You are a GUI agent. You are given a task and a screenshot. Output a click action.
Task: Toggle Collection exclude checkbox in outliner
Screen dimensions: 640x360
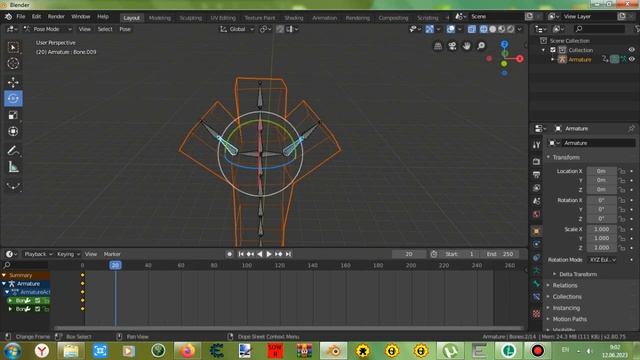coord(553,50)
